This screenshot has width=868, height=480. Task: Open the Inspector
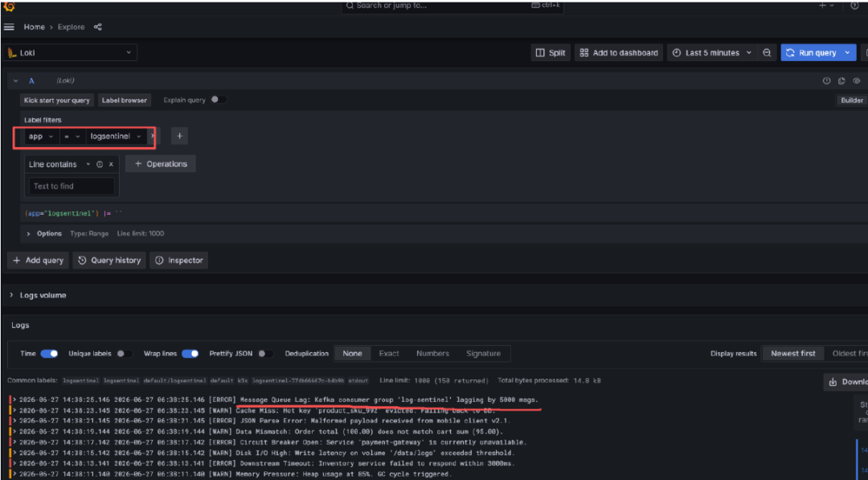[x=178, y=261]
